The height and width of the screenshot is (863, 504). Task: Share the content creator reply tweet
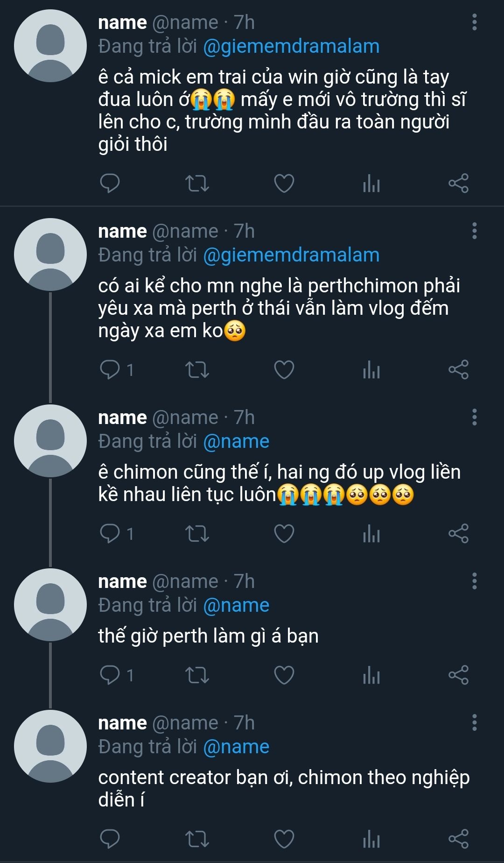click(x=458, y=839)
